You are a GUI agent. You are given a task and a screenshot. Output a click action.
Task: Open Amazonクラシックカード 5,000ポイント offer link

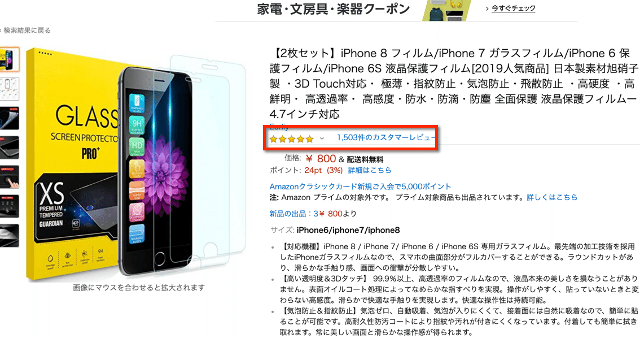[360, 187]
